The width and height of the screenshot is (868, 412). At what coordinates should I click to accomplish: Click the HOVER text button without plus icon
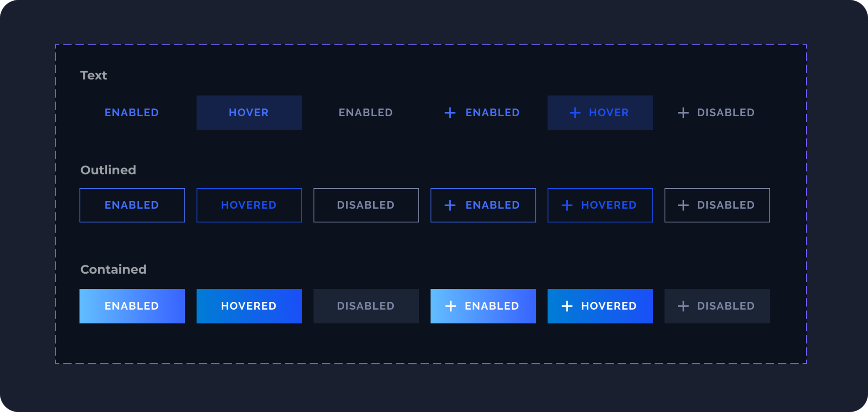pos(249,113)
